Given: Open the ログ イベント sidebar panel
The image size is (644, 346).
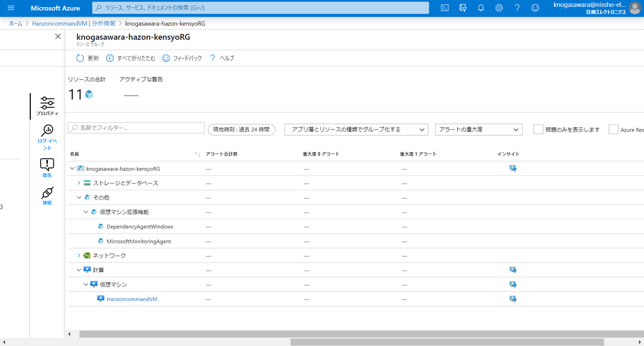Looking at the screenshot, I should [47, 136].
